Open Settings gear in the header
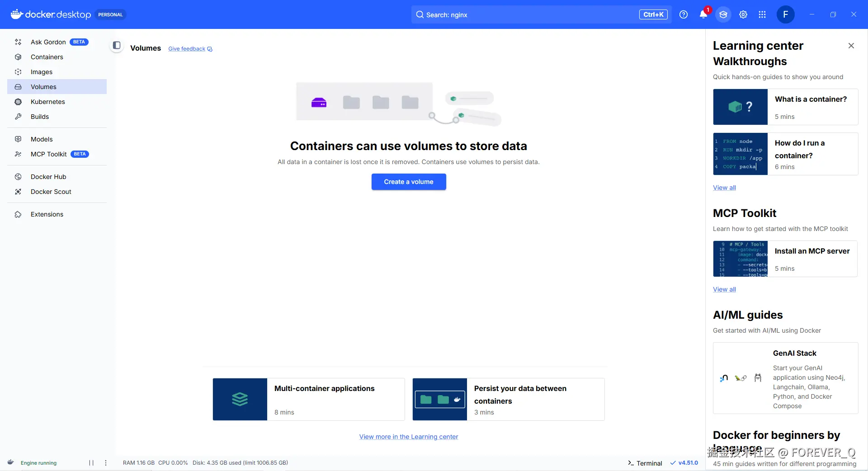The width and height of the screenshot is (868, 471). pyautogui.click(x=743, y=14)
